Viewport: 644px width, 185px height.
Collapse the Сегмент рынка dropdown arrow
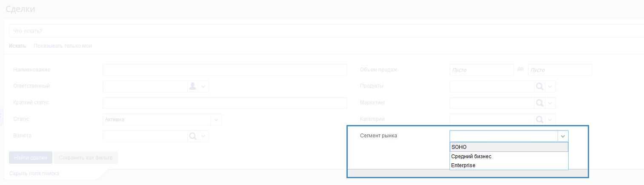(x=563, y=136)
